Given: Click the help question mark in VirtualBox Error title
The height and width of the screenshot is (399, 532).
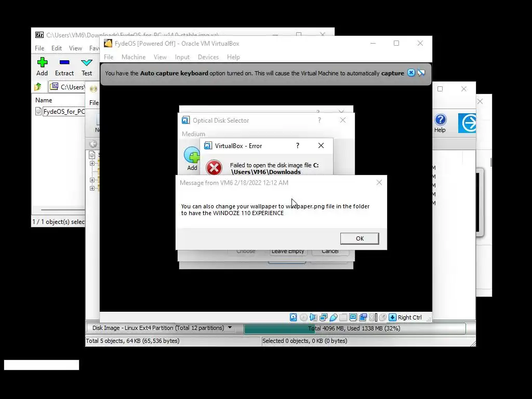Looking at the screenshot, I should (298, 145).
